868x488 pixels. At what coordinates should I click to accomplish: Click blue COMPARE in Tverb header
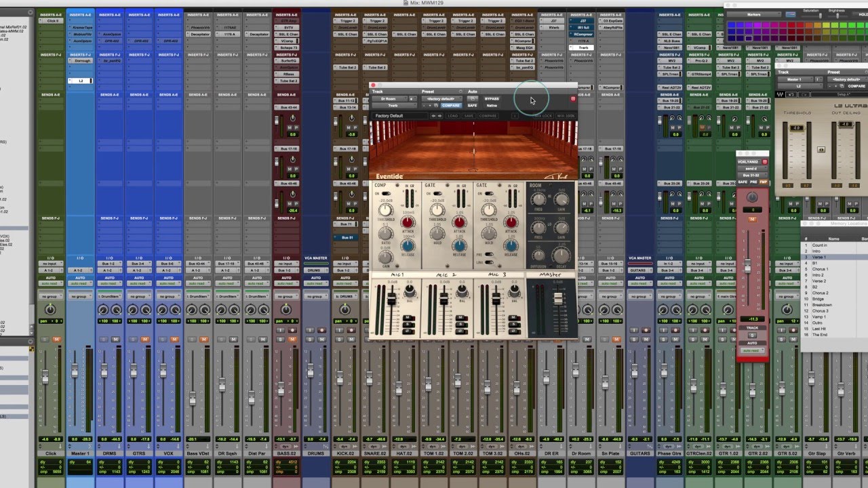coord(451,106)
